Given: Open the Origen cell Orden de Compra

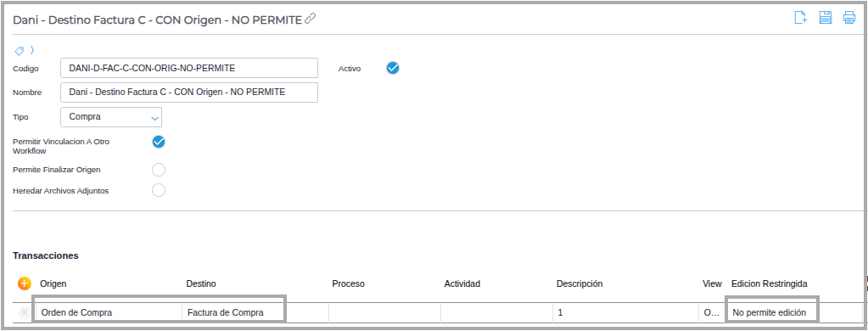Looking at the screenshot, I should [x=109, y=312].
